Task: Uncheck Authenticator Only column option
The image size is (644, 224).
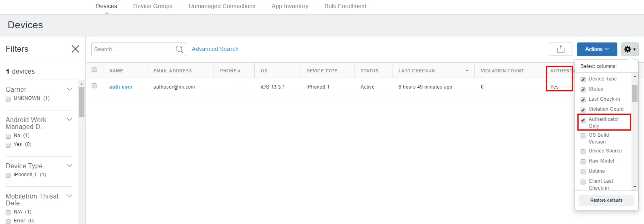Action: coord(583,120)
